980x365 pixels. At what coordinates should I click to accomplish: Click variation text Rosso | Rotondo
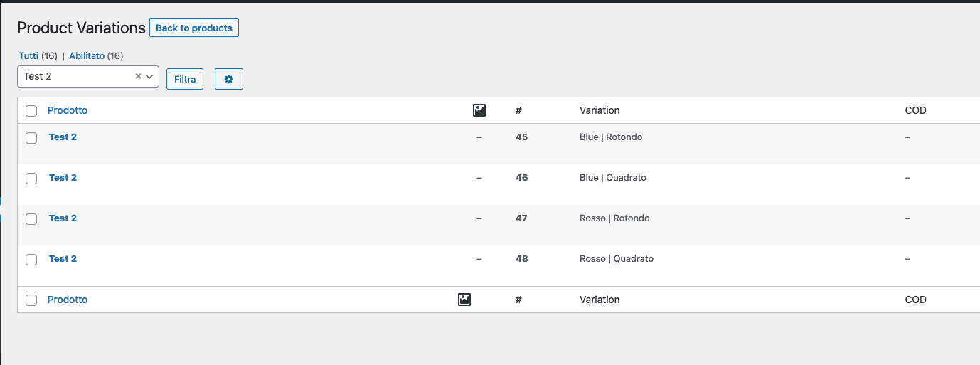point(614,218)
